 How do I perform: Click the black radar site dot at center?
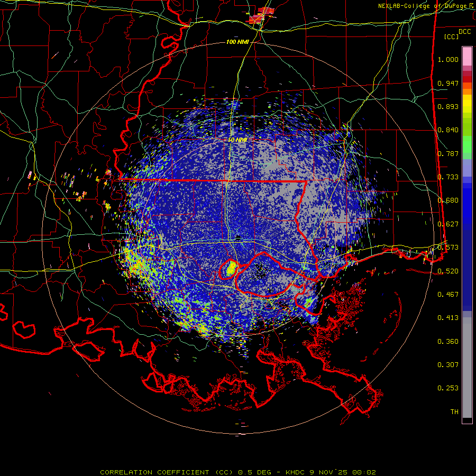238,238
